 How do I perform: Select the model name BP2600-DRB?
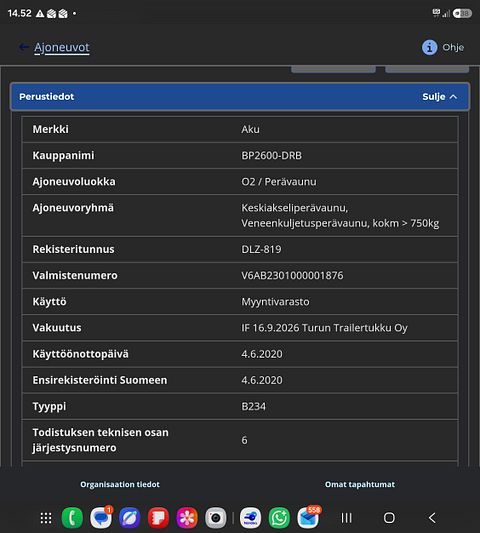(271, 155)
